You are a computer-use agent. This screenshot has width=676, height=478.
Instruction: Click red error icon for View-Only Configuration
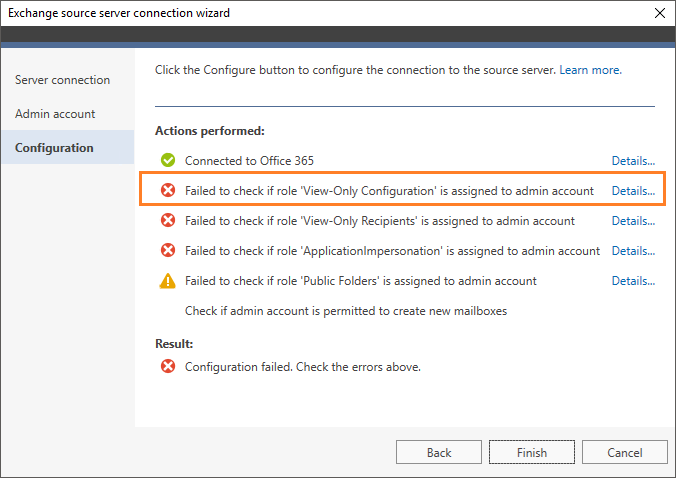tap(168, 190)
